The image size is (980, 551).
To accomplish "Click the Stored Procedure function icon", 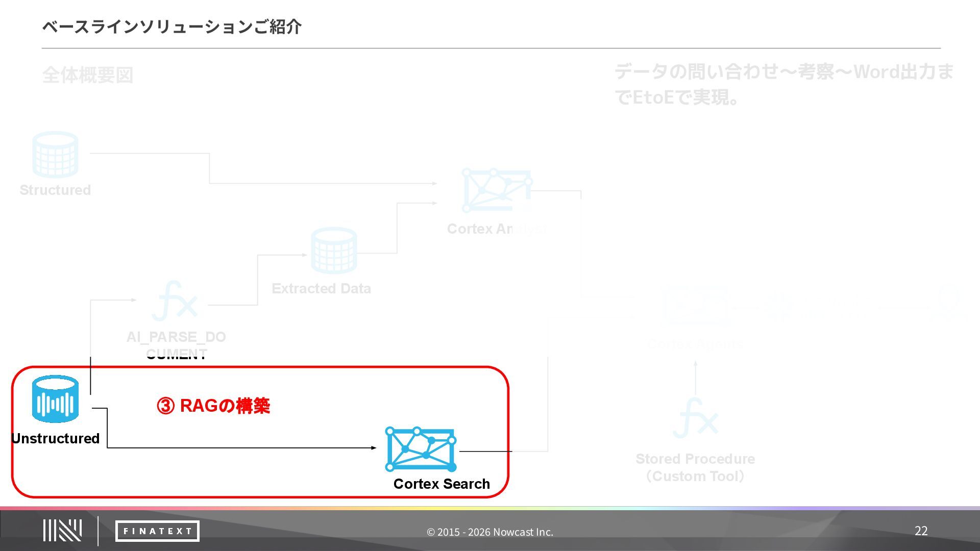I will [695, 419].
